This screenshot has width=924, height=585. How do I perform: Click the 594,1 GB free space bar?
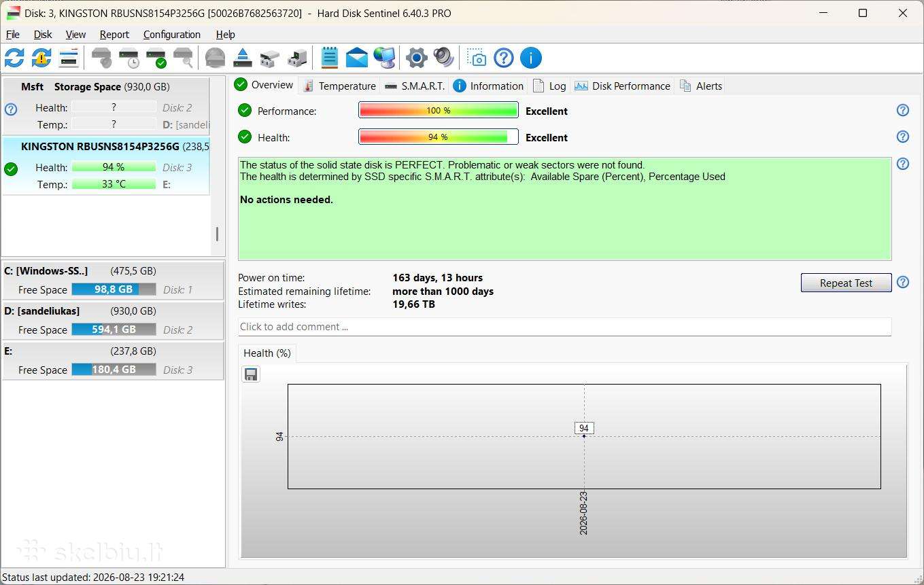(114, 330)
